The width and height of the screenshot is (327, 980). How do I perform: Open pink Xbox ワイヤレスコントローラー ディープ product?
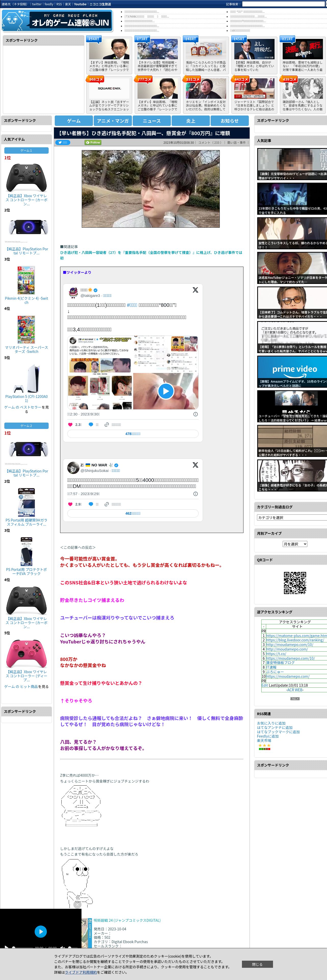(26, 654)
